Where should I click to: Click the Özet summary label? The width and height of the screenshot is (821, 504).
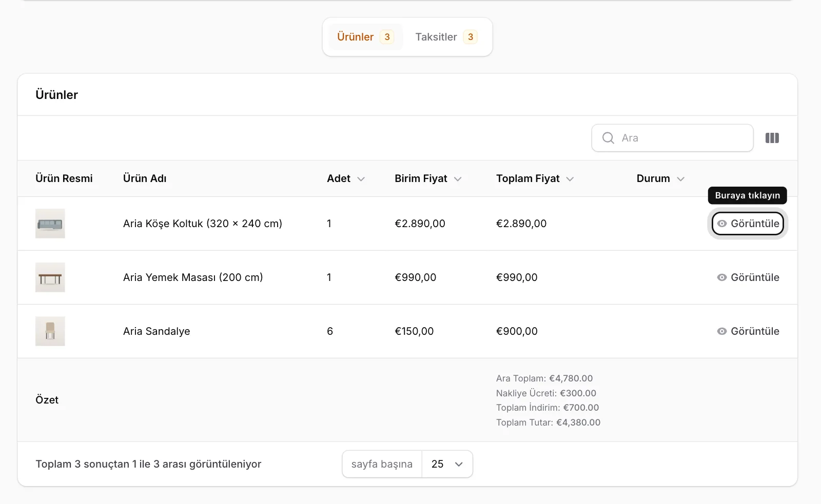47,400
